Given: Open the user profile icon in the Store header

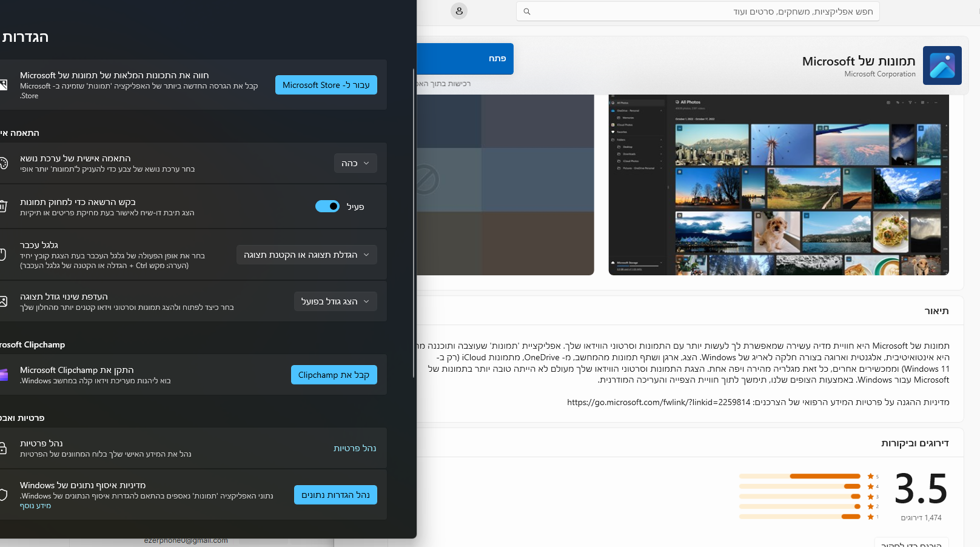Looking at the screenshot, I should (x=459, y=11).
